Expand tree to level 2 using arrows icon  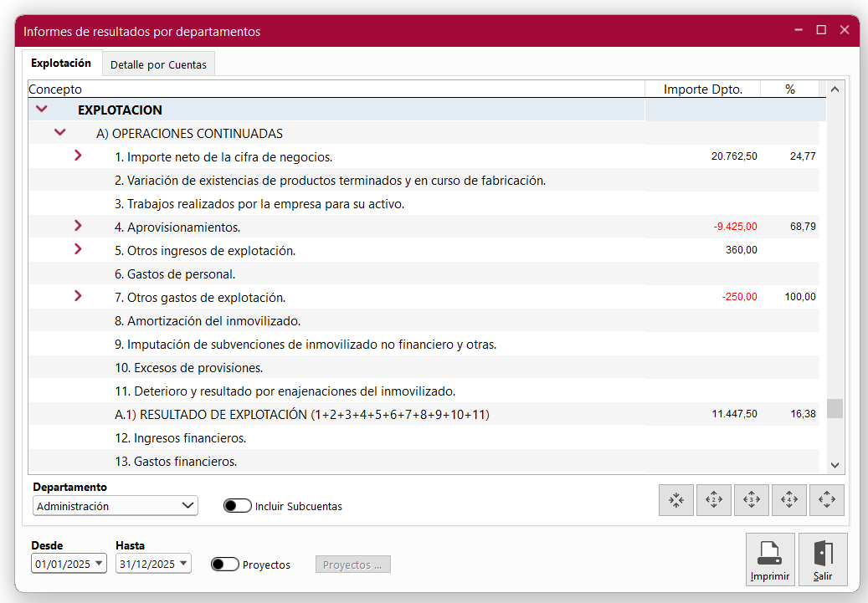714,500
